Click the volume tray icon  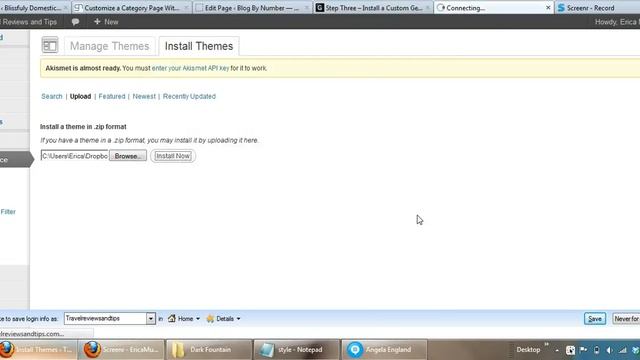[609, 350]
